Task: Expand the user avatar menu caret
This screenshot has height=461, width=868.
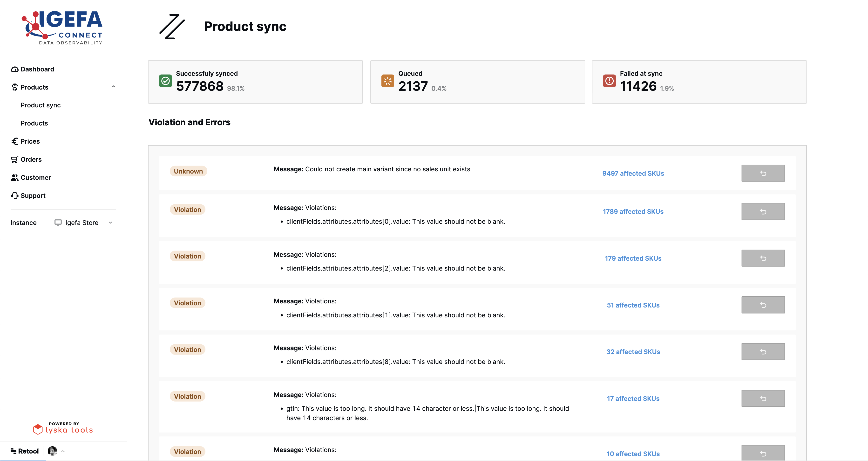Action: 63,451
